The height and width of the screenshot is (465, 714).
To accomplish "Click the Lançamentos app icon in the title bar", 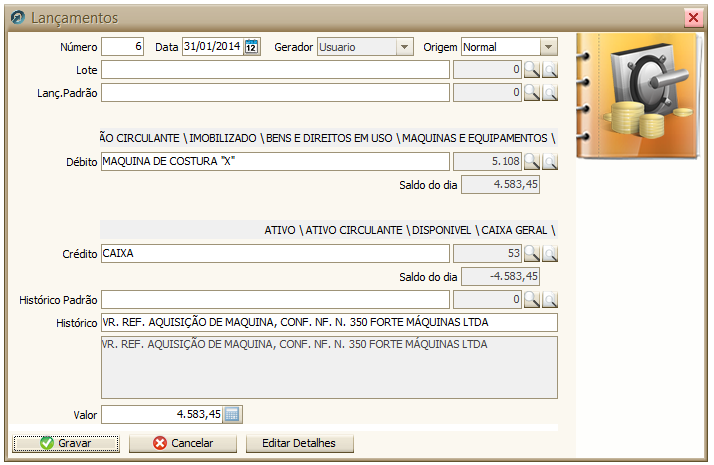I will (18, 17).
